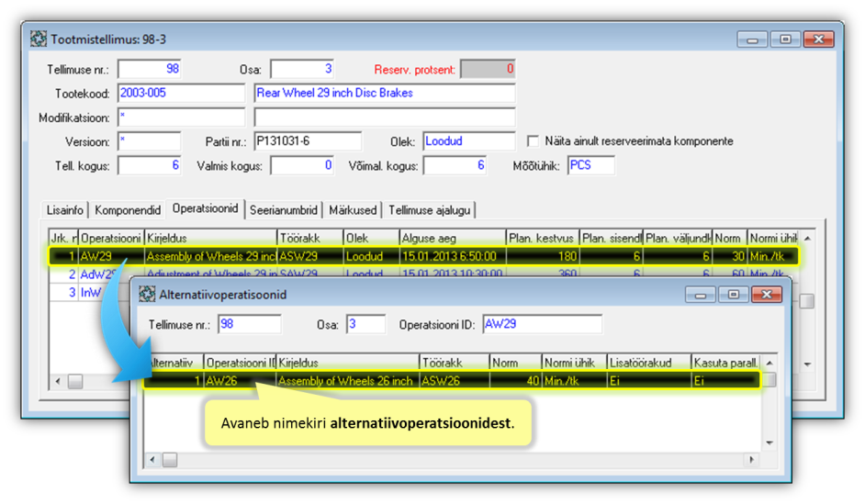Click the Lisatöörakud column header
The image size is (865, 504).
(x=648, y=363)
